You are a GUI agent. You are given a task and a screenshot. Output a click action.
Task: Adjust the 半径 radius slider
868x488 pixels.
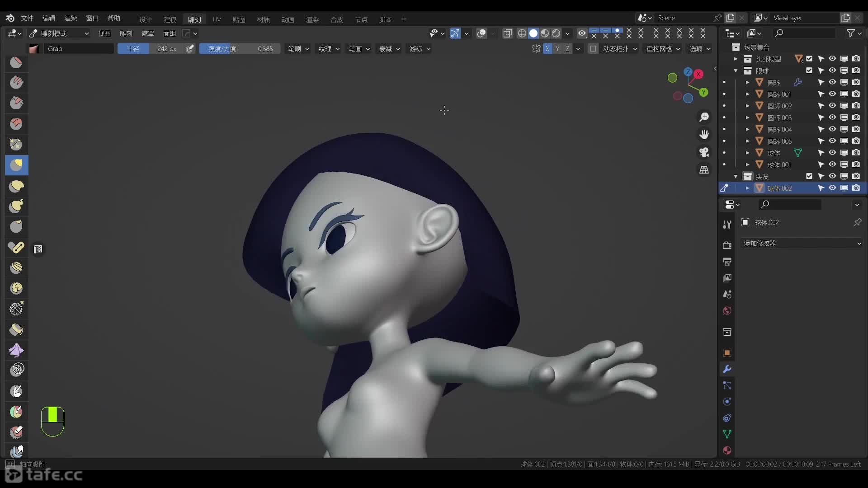click(x=151, y=49)
